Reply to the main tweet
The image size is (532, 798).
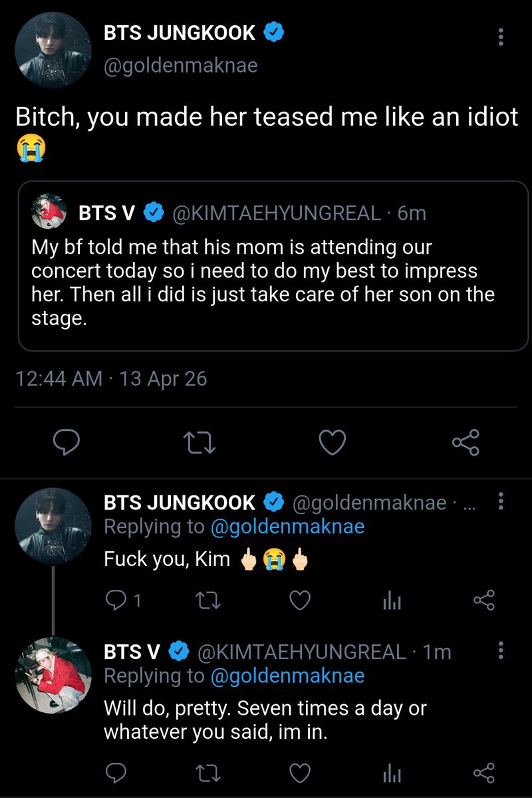[66, 442]
